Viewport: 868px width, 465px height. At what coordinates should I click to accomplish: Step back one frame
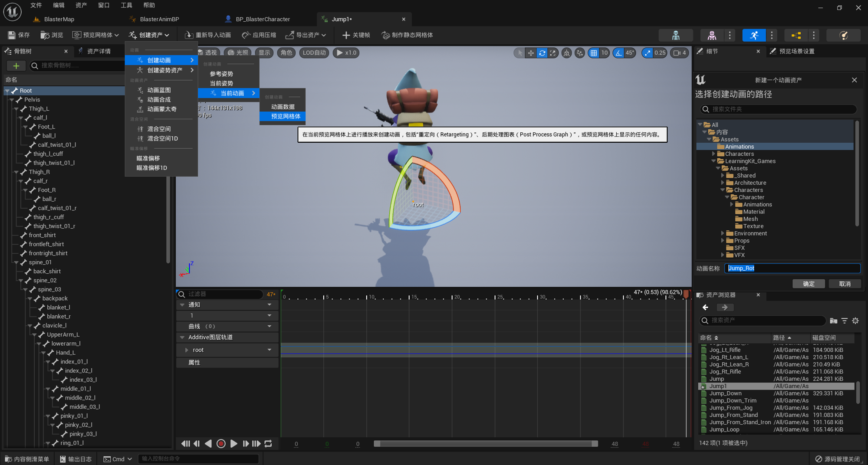pyautogui.click(x=197, y=444)
